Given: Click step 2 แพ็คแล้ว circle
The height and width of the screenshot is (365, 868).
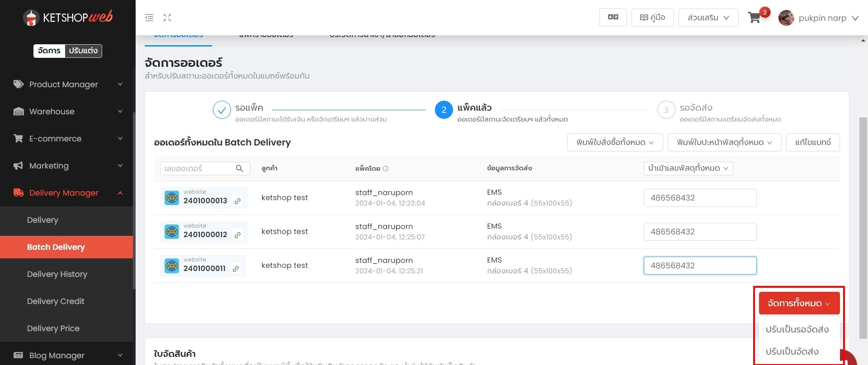Looking at the screenshot, I should click(444, 110).
